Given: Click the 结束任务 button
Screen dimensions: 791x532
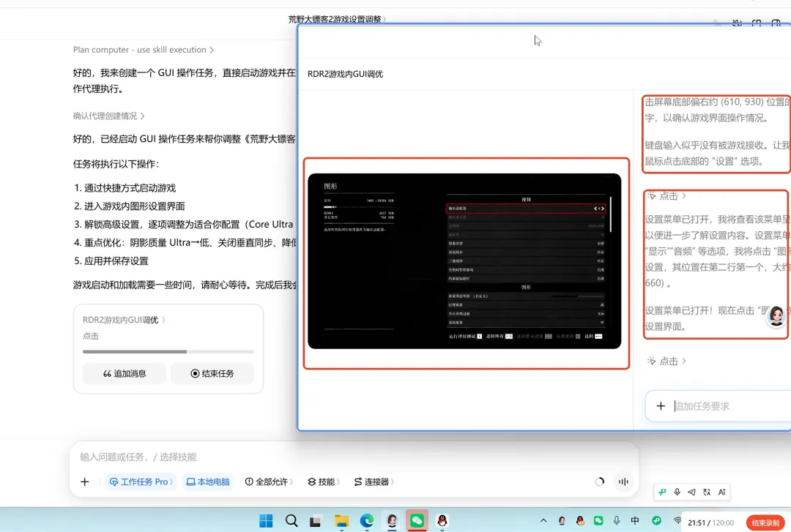Looking at the screenshot, I should pos(212,374).
